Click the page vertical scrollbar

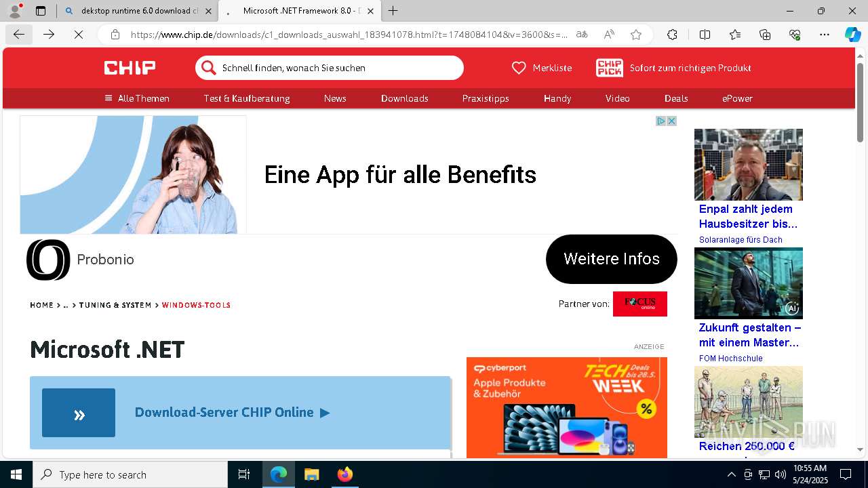(860, 102)
